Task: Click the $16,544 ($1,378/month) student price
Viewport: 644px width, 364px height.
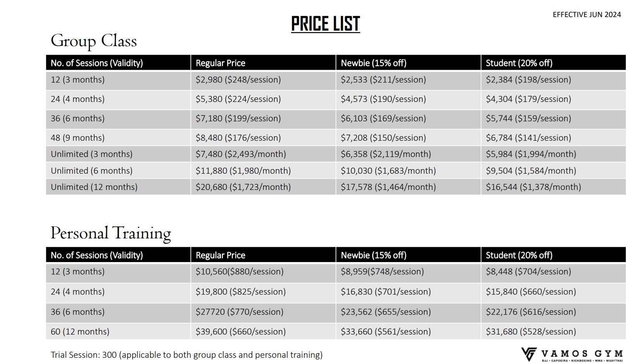Action: (x=534, y=187)
